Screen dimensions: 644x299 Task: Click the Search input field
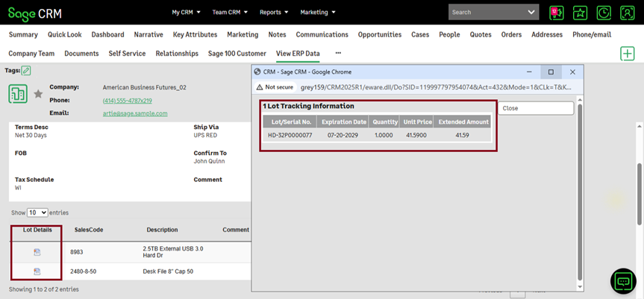[487, 13]
